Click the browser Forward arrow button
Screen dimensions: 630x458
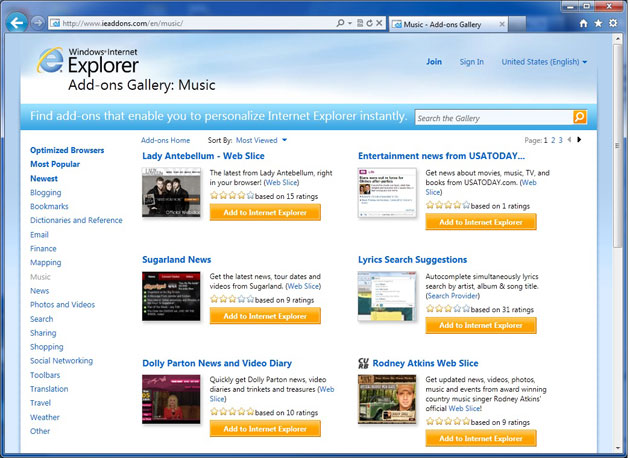[x=38, y=22]
